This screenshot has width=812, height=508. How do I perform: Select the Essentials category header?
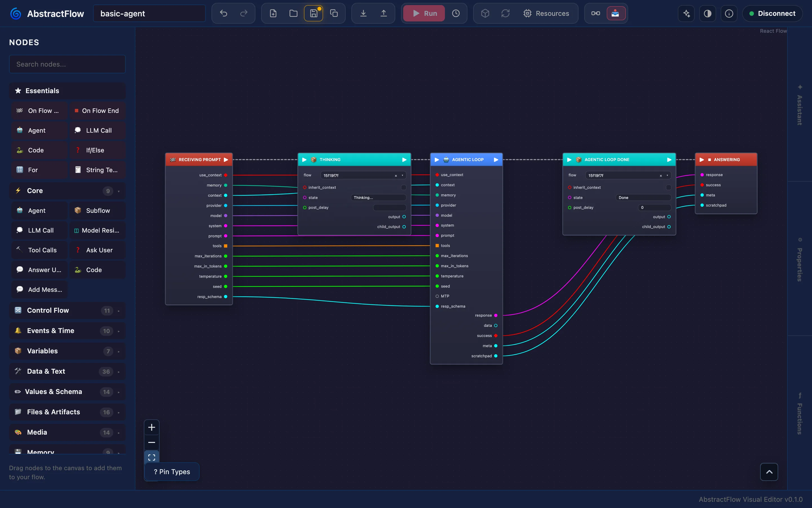67,91
